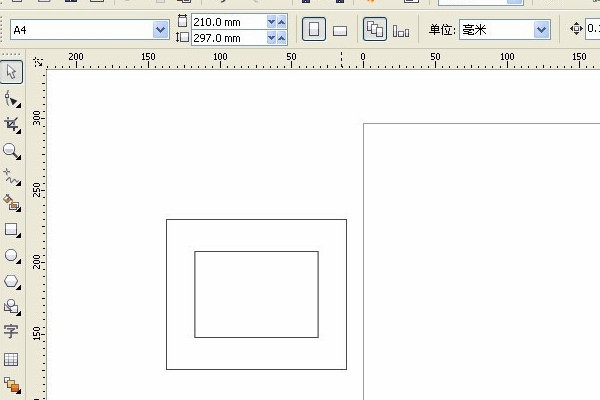Select the Text tool 字
Viewport: 600px width, 400px height.
pyautogui.click(x=11, y=331)
